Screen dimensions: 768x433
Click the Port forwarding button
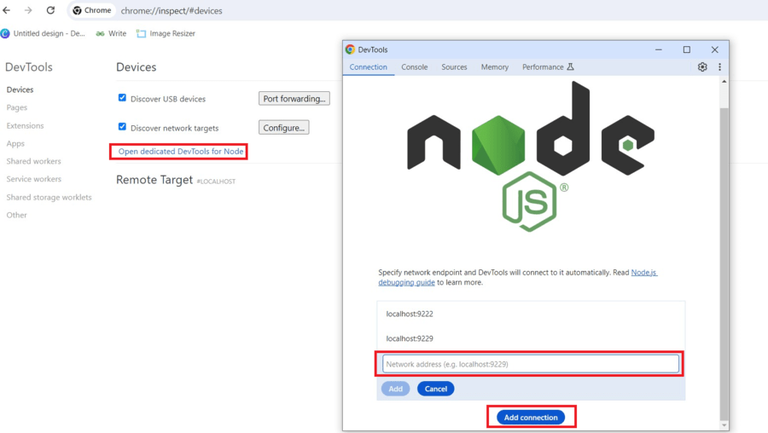coord(294,98)
